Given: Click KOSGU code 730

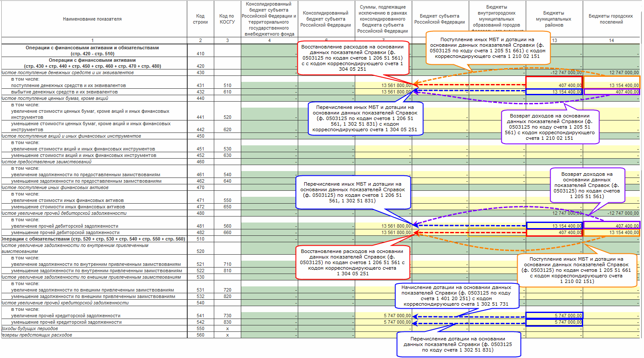Looking at the screenshot, I should tap(227, 316).
